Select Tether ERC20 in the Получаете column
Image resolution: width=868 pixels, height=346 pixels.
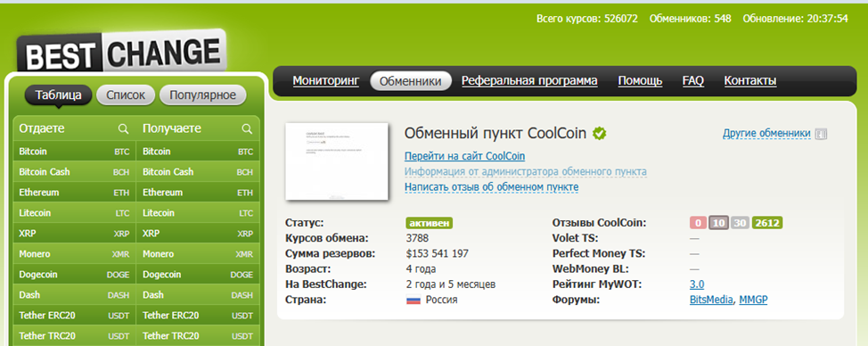pos(198,315)
